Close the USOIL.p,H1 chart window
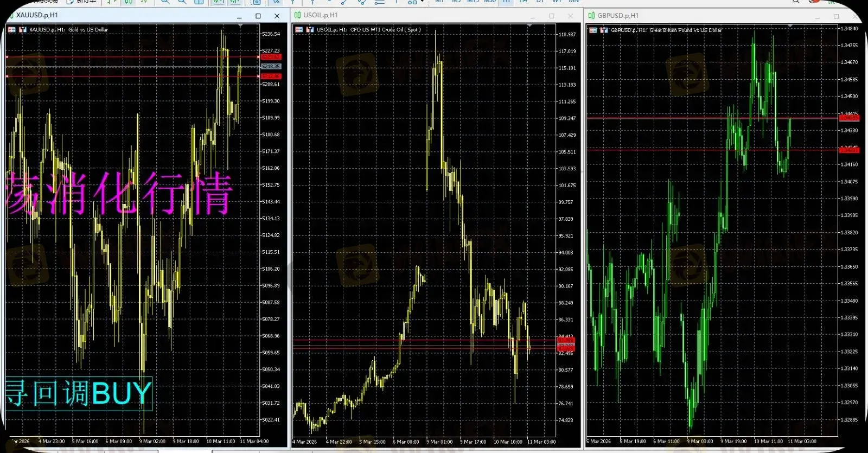The height and width of the screenshot is (453, 868). (x=570, y=16)
